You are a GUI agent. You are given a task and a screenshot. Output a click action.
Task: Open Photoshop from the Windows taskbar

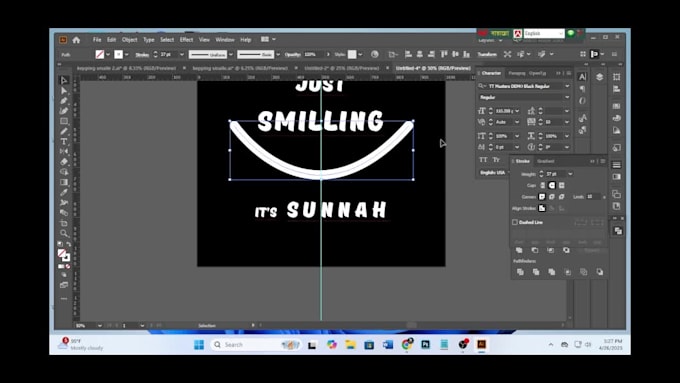point(425,344)
